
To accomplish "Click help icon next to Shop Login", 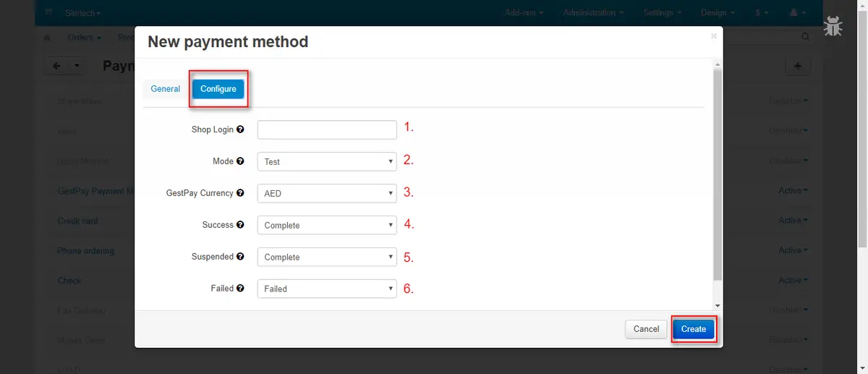I will point(240,129).
